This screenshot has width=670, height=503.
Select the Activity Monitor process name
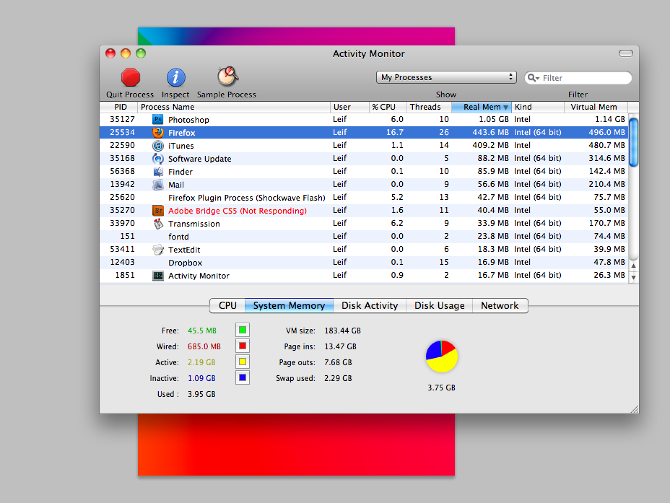click(199, 276)
